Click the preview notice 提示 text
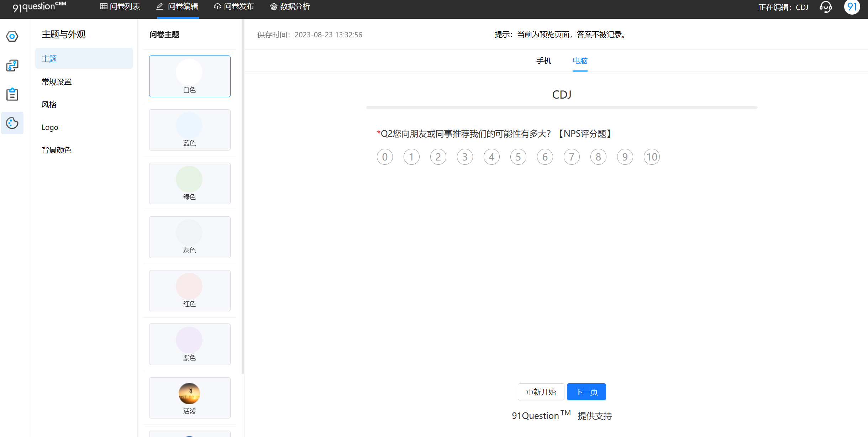The image size is (868, 437). pyautogui.click(x=561, y=35)
